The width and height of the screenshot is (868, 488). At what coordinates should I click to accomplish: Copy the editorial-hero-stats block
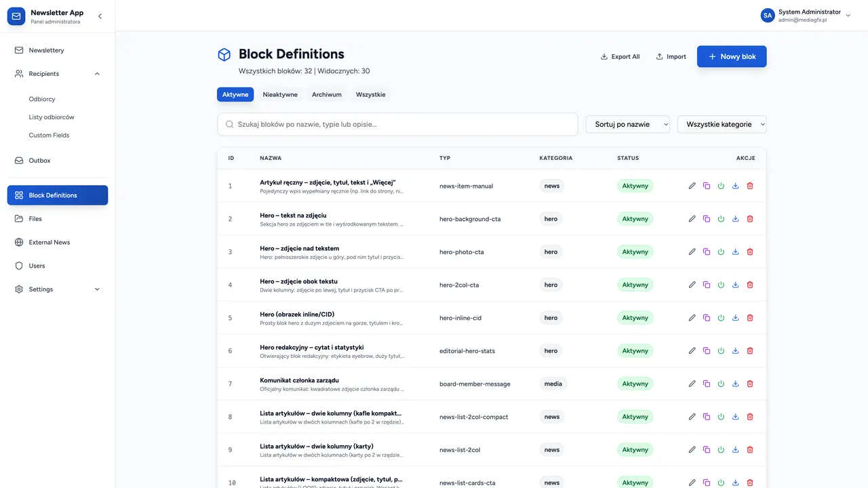[707, 351]
